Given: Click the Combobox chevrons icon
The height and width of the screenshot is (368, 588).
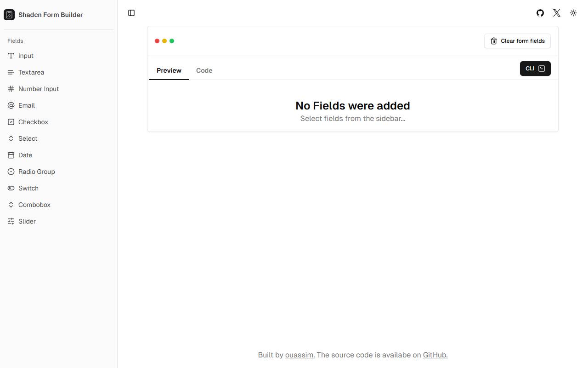Looking at the screenshot, I should (x=11, y=205).
